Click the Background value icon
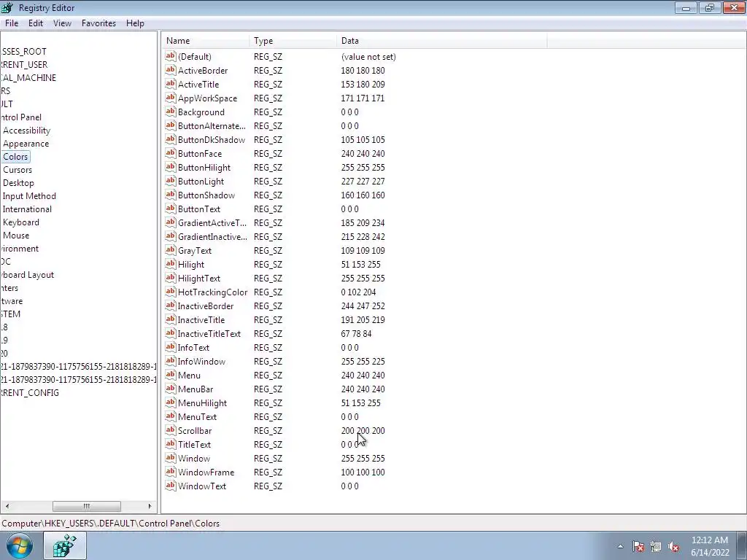 [x=171, y=112]
